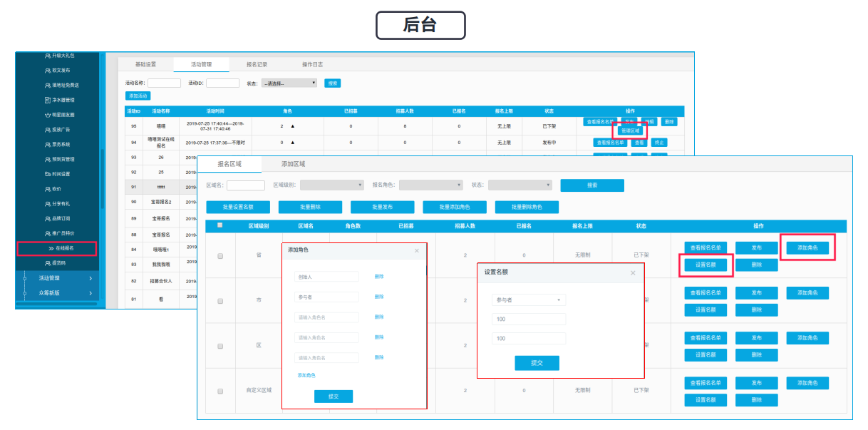
Task: Open the 状态 dropdown in the 报名区域 window
Action: [520, 185]
